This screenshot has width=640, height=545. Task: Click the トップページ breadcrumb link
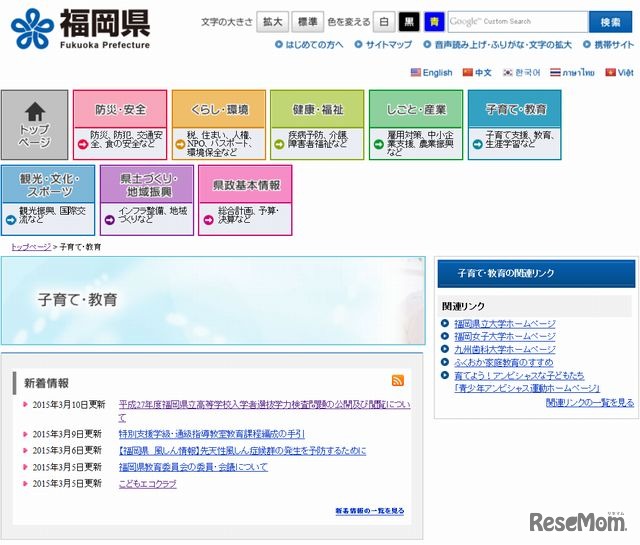(31, 247)
